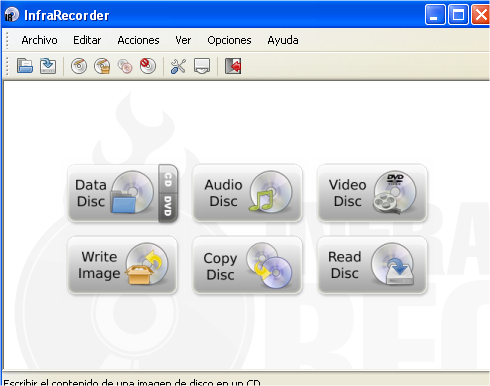Viewport: 490px width, 386px height.
Task: Click the Read Disc button
Action: point(372,265)
